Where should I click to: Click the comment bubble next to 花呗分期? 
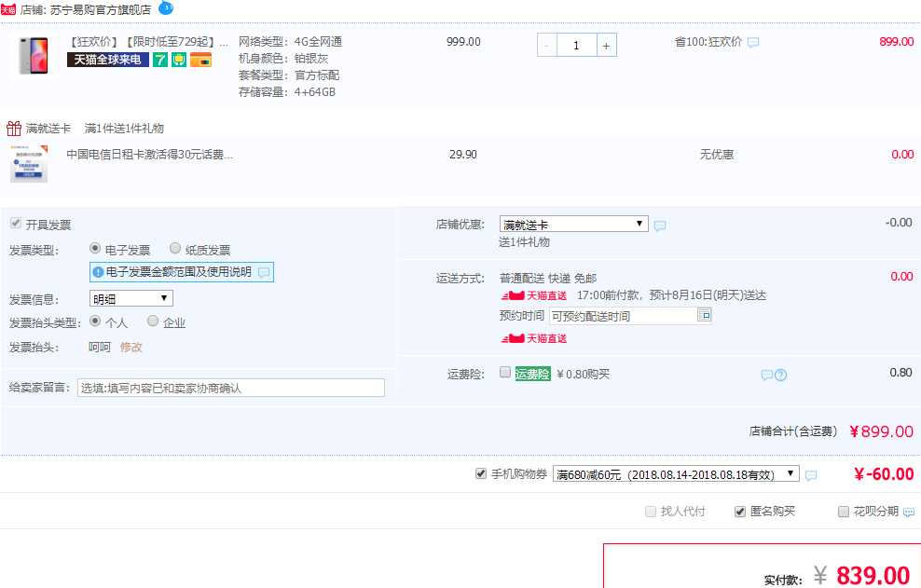908,513
